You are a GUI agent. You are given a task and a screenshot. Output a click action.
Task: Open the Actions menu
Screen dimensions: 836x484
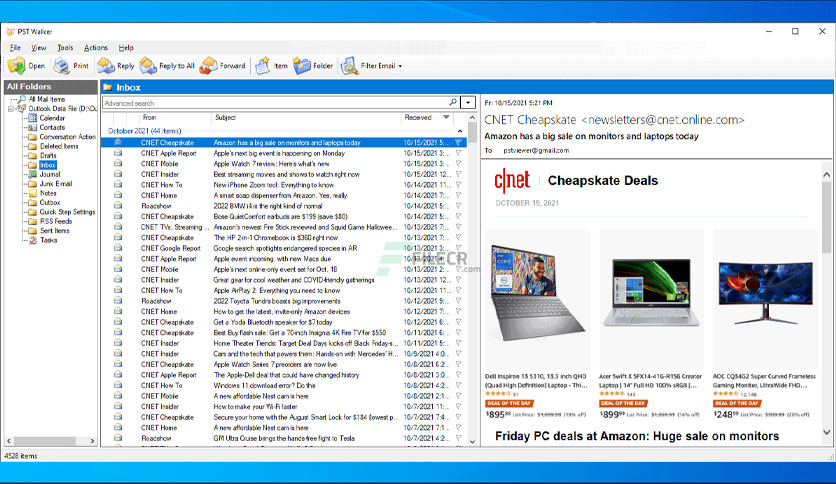point(95,47)
